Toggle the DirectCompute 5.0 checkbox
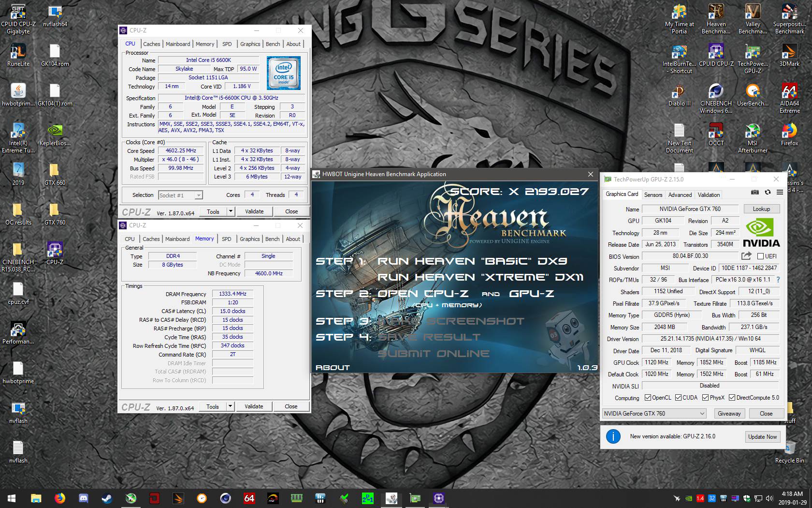812x508 pixels. click(x=732, y=398)
